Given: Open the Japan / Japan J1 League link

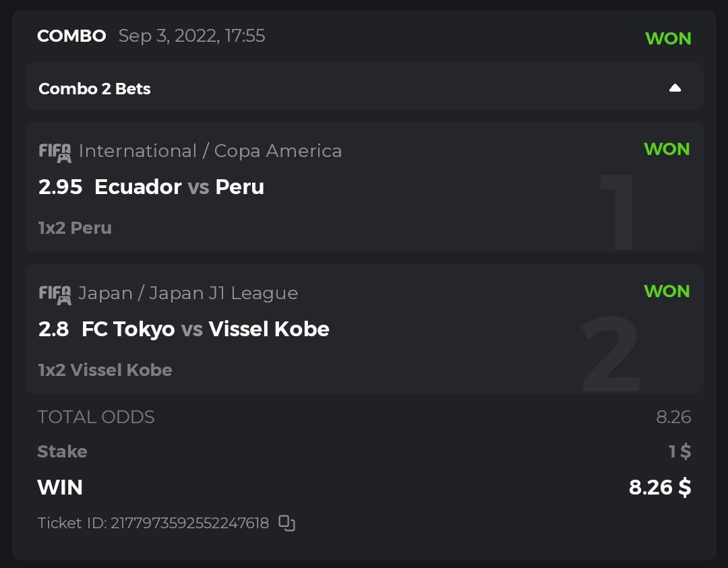Looking at the screenshot, I should [x=188, y=293].
